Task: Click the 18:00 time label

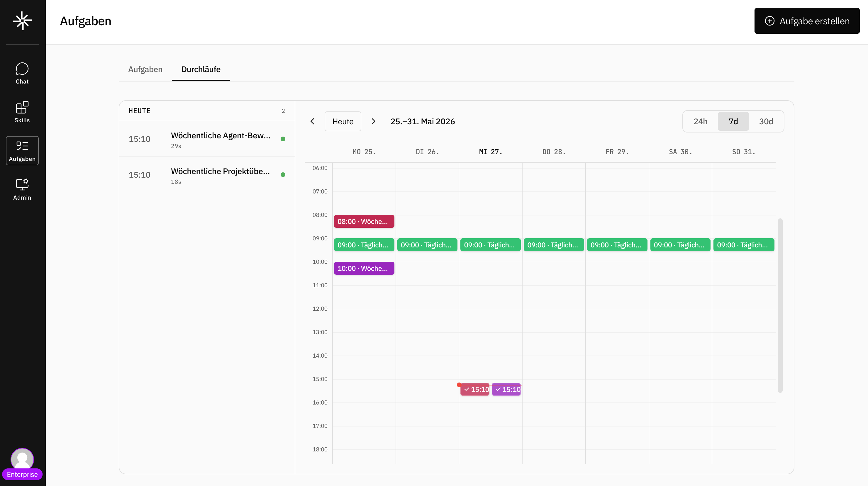Action: click(x=320, y=449)
